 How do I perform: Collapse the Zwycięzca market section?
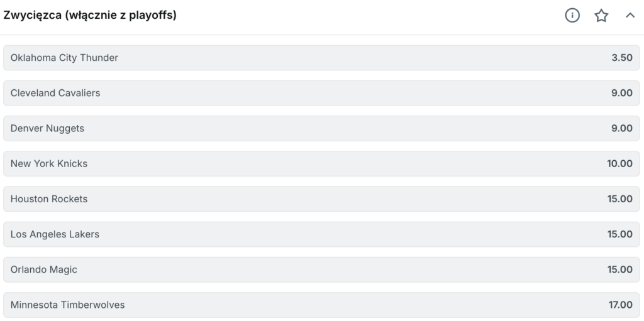(x=630, y=16)
